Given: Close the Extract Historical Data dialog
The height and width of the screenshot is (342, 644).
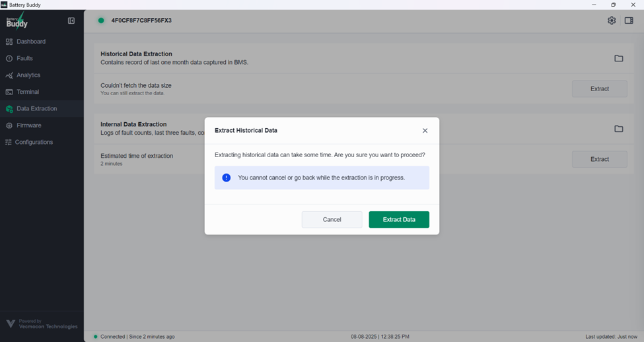Looking at the screenshot, I should [x=425, y=131].
